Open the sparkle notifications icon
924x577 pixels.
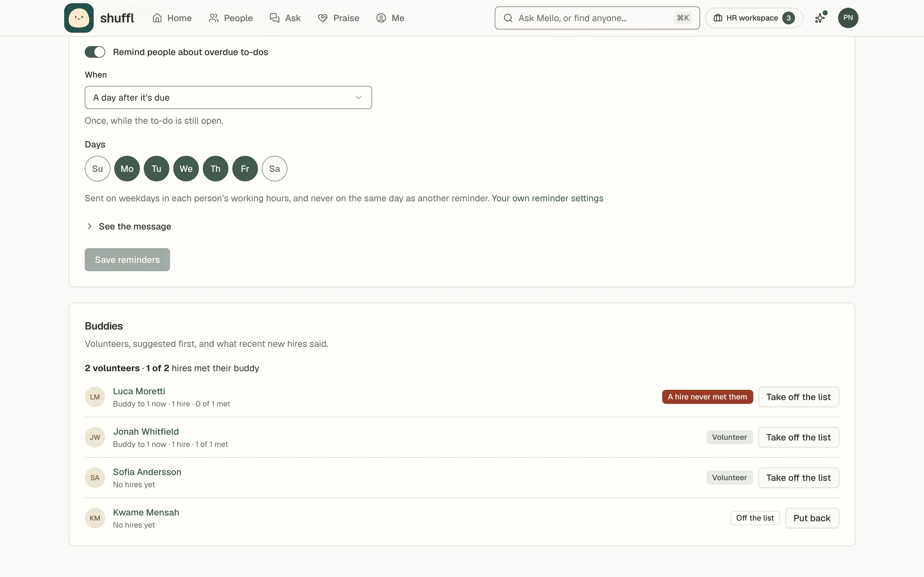point(820,18)
